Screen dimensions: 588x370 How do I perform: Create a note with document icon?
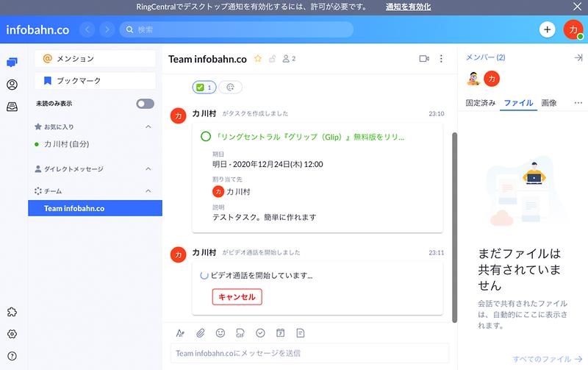pos(301,333)
